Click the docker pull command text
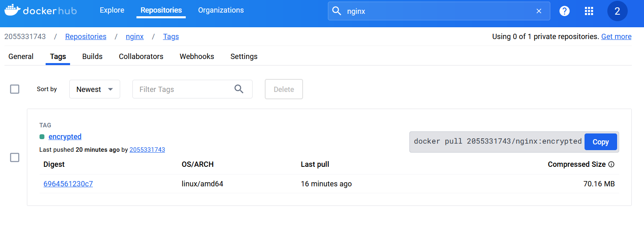 coord(497,141)
